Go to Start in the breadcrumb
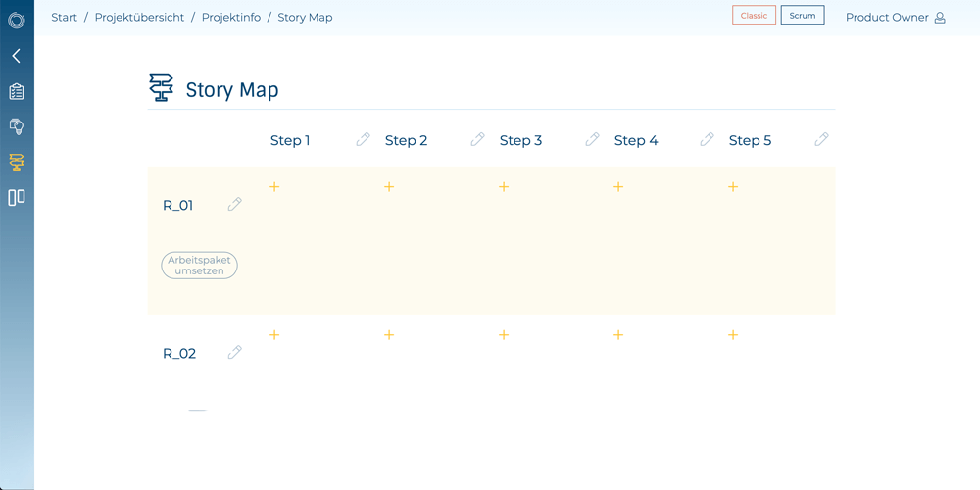 (64, 18)
